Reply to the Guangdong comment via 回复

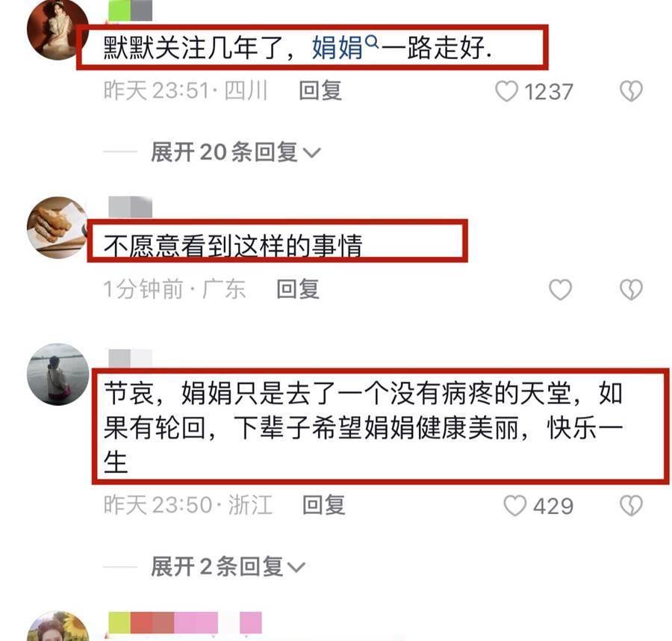pyautogui.click(x=298, y=289)
